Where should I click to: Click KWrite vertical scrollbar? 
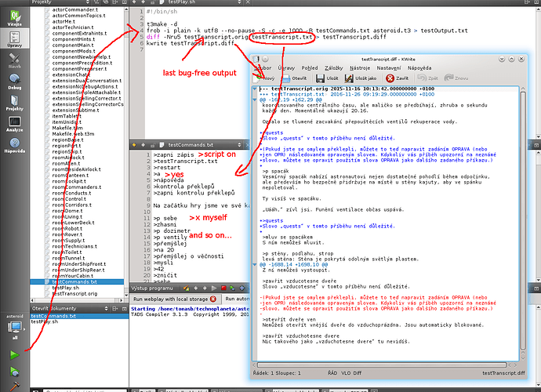click(x=523, y=221)
